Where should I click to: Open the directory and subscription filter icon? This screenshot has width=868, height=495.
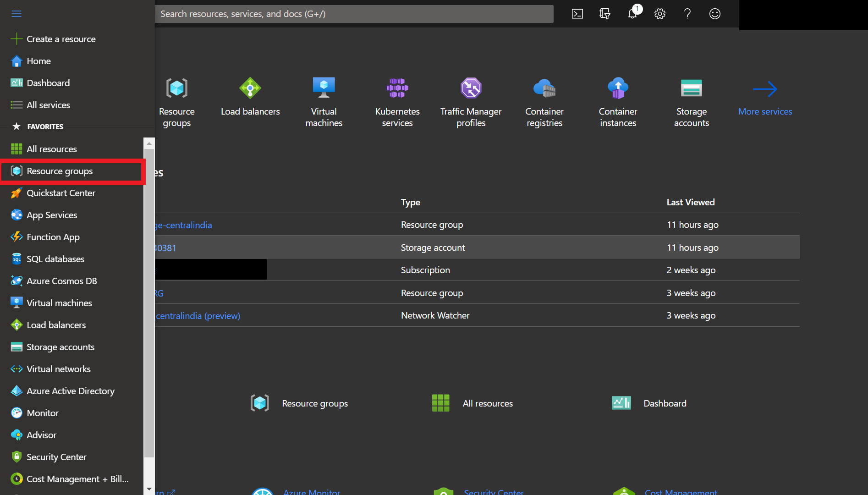pyautogui.click(x=605, y=14)
